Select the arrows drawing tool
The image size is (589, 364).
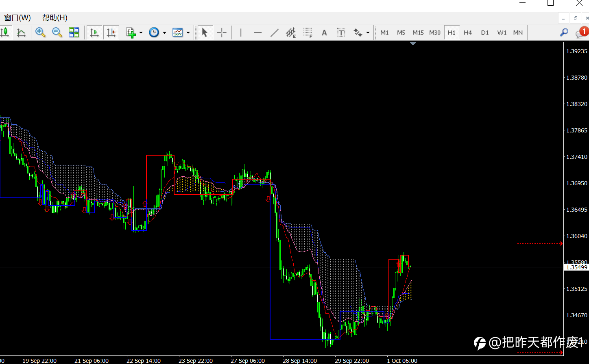358,32
